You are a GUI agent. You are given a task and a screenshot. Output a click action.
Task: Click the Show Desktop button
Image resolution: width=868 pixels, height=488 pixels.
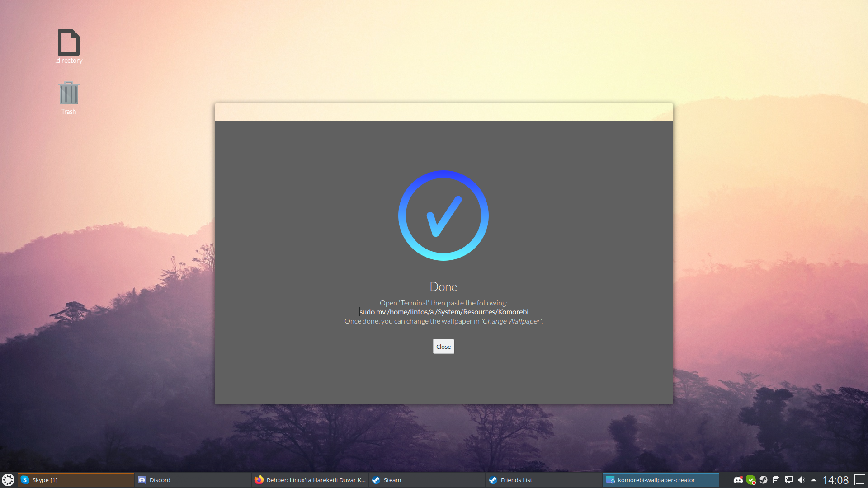[x=860, y=480]
